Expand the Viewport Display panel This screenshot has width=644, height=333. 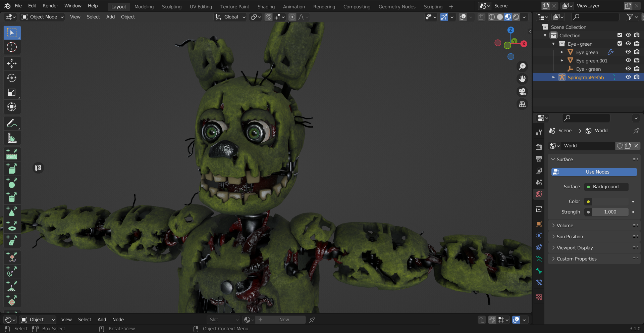tap(594, 248)
